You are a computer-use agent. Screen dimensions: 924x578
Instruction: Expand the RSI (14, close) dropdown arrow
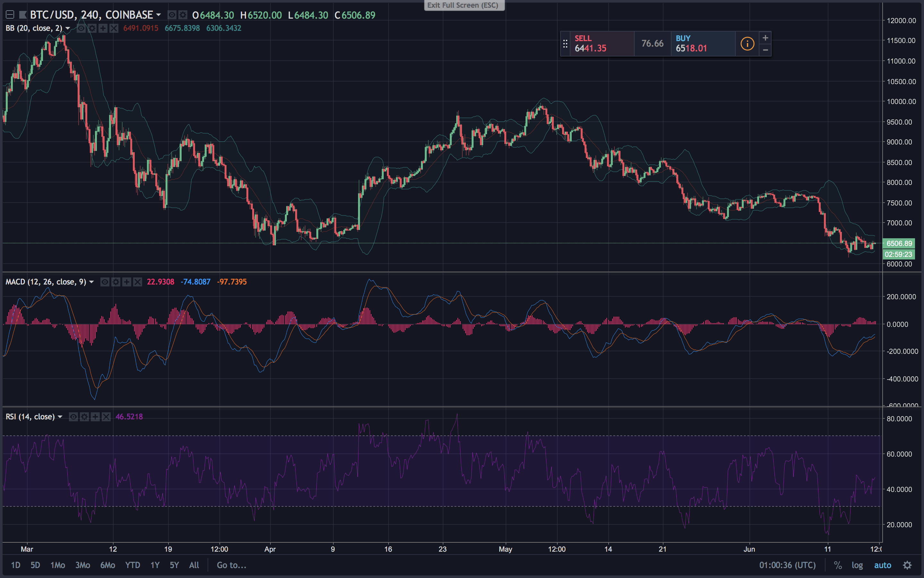coord(60,417)
